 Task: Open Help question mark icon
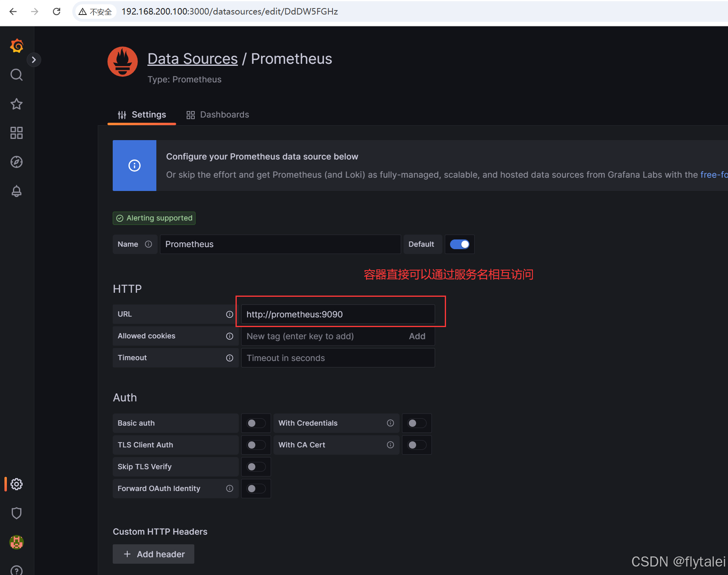[17, 570]
